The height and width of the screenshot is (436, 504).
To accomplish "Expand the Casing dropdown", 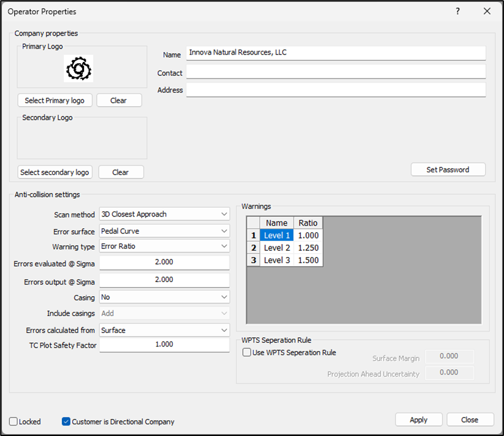I will pyautogui.click(x=164, y=297).
